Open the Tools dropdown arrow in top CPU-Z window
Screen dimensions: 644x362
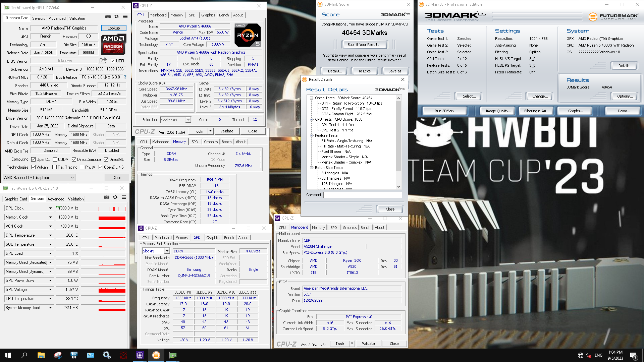coord(210,131)
